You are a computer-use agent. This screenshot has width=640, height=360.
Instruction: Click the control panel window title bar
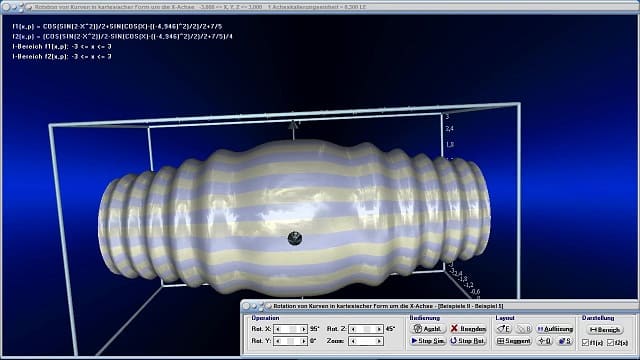(439, 306)
